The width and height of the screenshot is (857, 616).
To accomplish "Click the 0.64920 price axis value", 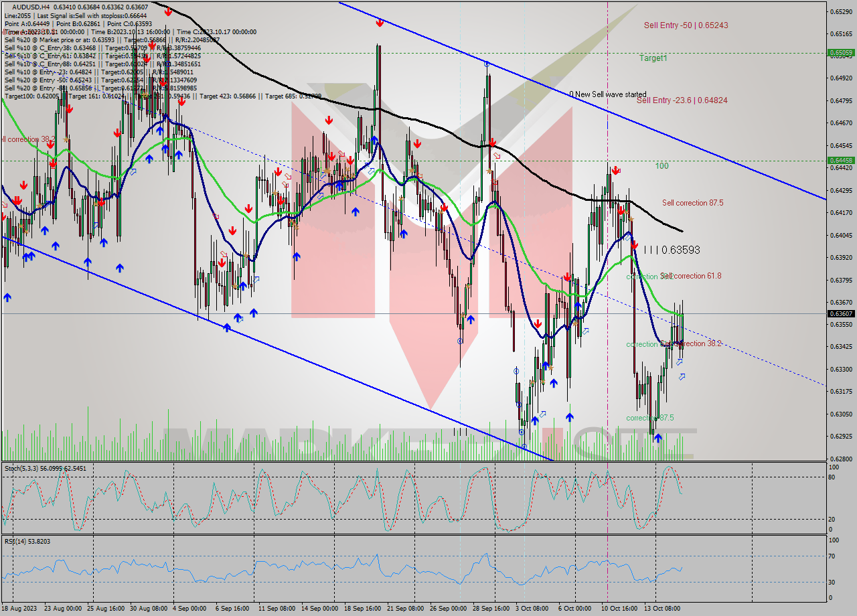I will click(841, 78).
